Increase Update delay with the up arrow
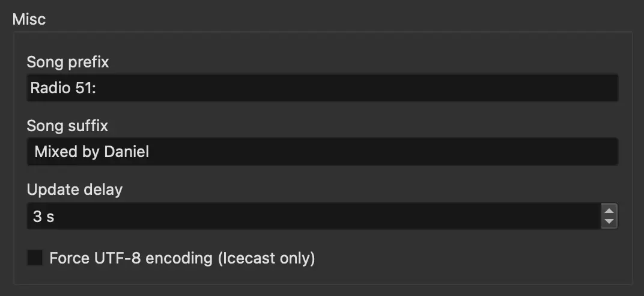The width and height of the screenshot is (644, 296). point(609,211)
